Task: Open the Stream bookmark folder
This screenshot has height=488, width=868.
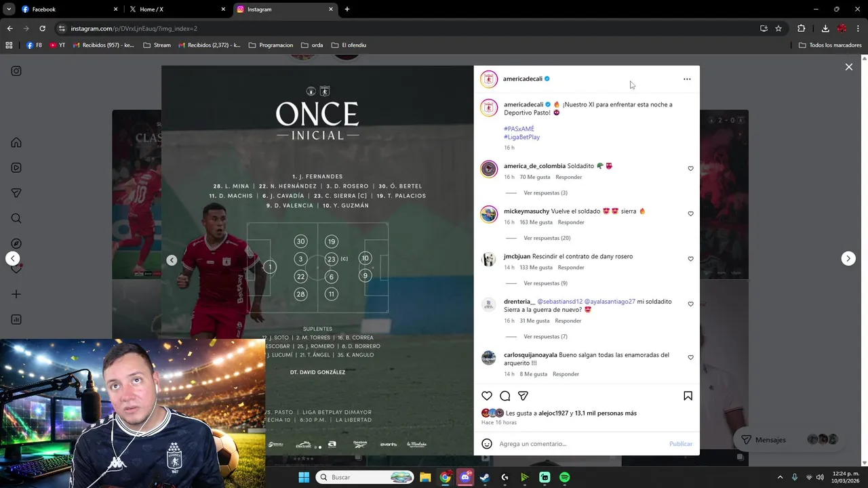Action: [x=157, y=45]
